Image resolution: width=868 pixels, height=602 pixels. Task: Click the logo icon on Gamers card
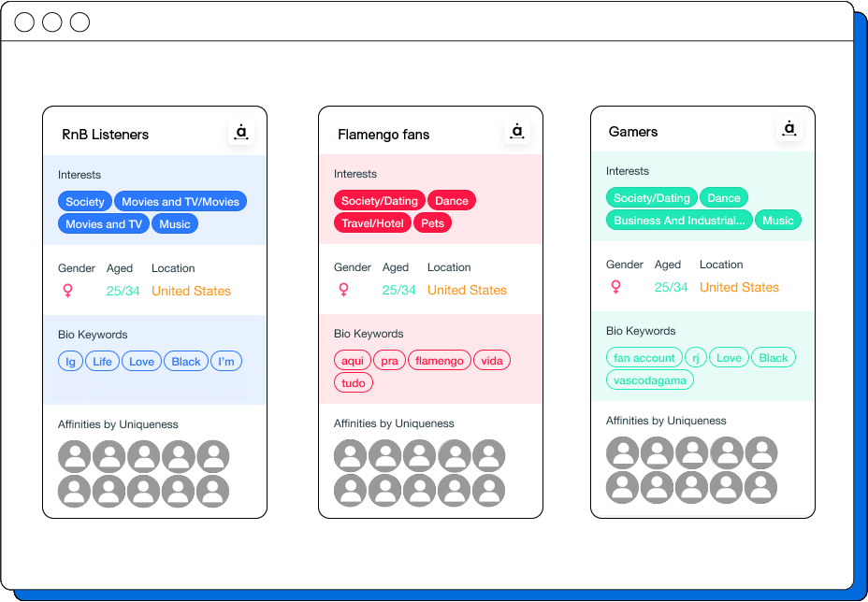[x=789, y=129]
